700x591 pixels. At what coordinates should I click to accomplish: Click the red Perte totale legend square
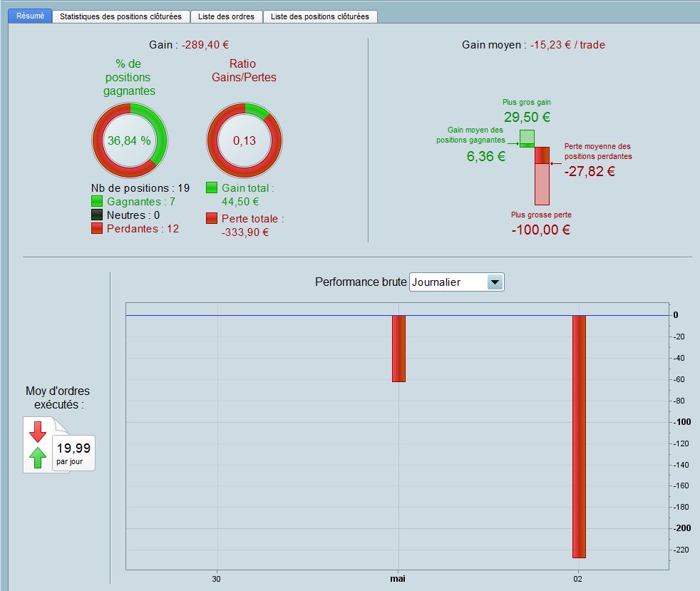pyautogui.click(x=212, y=218)
